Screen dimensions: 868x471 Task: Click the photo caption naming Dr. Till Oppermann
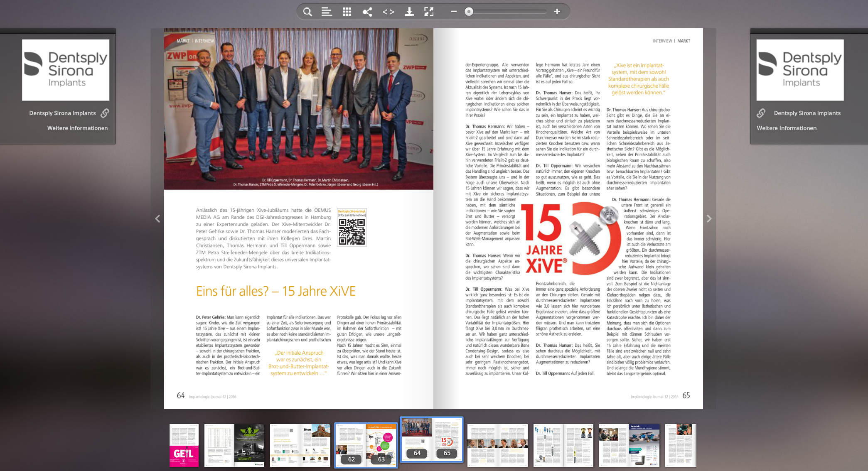(x=305, y=182)
